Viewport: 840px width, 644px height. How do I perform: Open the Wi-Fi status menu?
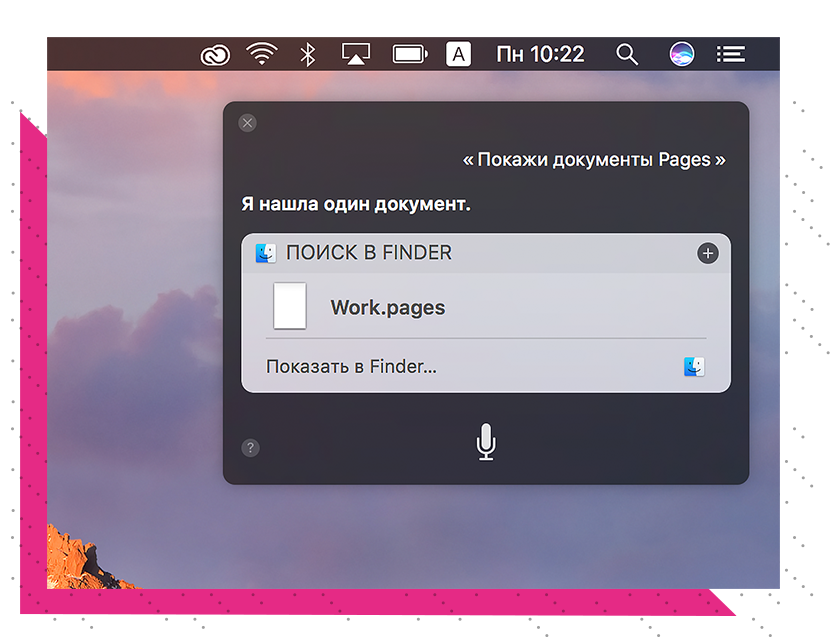262,54
